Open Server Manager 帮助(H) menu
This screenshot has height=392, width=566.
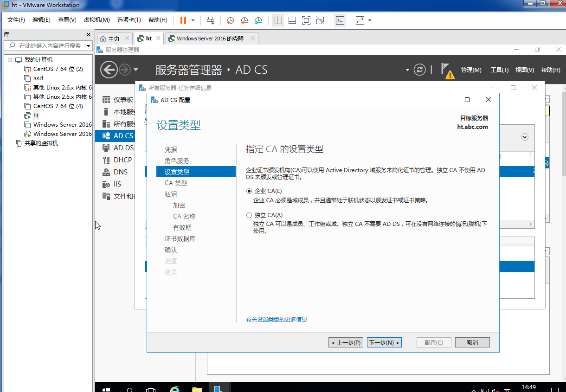point(550,70)
